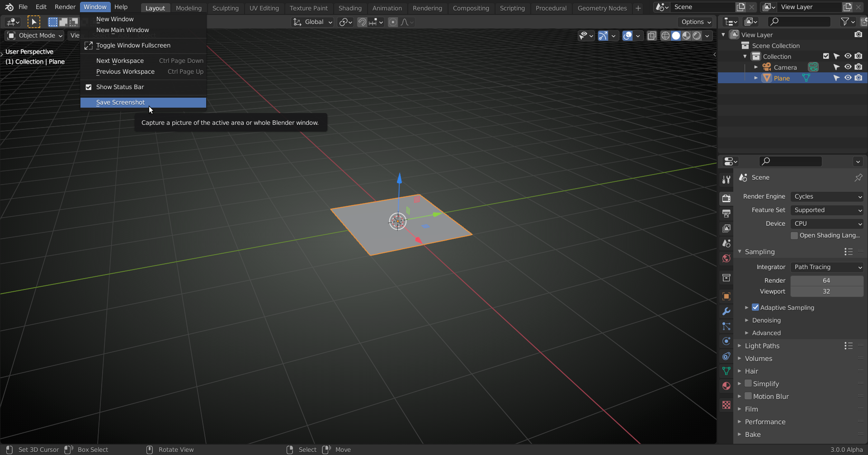This screenshot has width=868, height=455.
Task: Enable the Motion Blur checkbox
Action: [748, 396]
